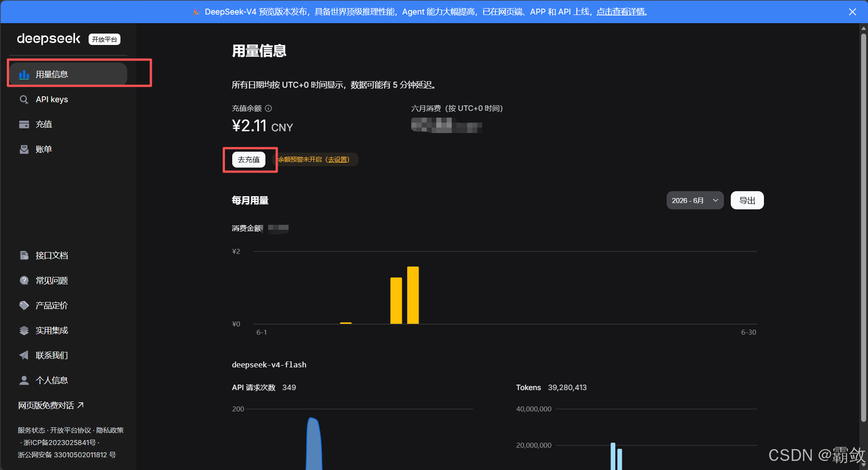Open 实用集成 in the sidebar
This screenshot has height=470, width=868.
(x=68, y=331)
